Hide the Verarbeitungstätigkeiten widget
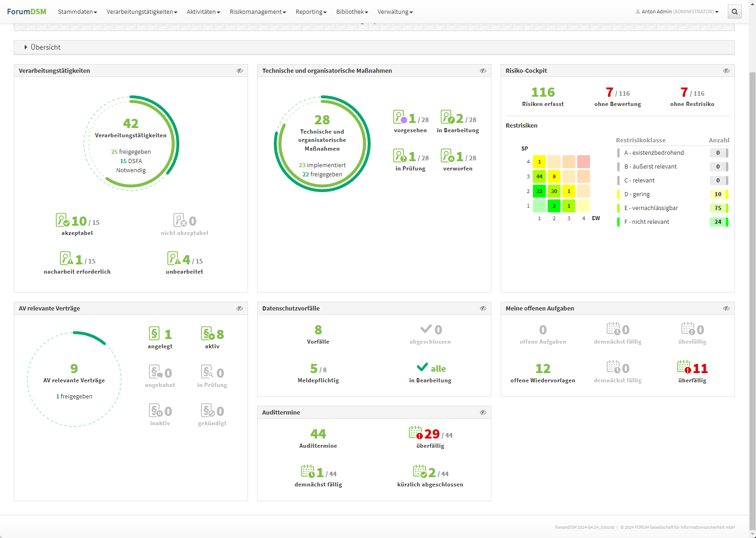Viewport: 756px width, 538px height. pyautogui.click(x=240, y=70)
